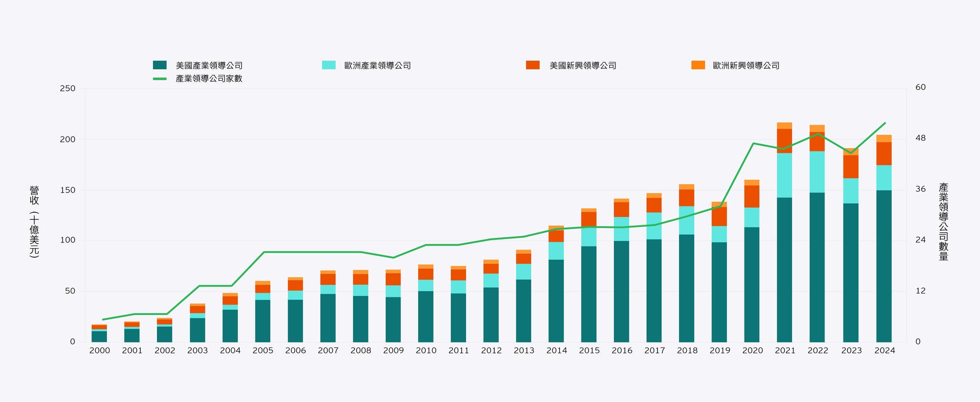Image resolution: width=980 pixels, height=402 pixels.
Task: Click the 2015 label on the x-axis
Action: click(589, 351)
